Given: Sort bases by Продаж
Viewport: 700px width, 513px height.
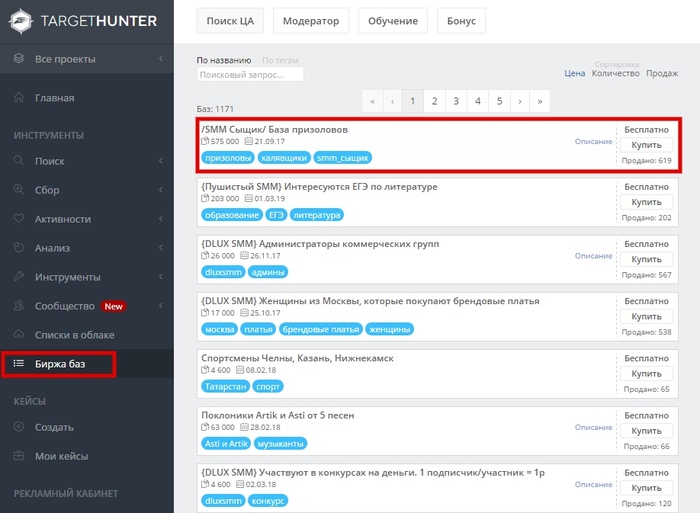Looking at the screenshot, I should coord(662,73).
